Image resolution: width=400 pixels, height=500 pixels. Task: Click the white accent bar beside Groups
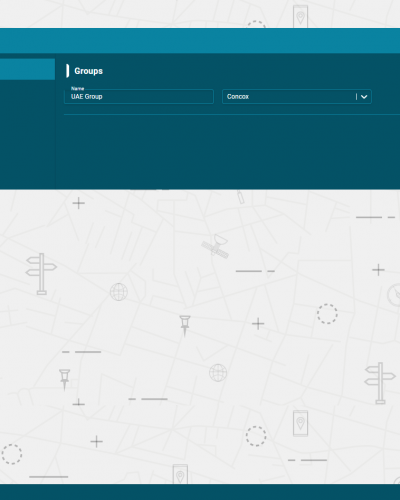(x=68, y=71)
